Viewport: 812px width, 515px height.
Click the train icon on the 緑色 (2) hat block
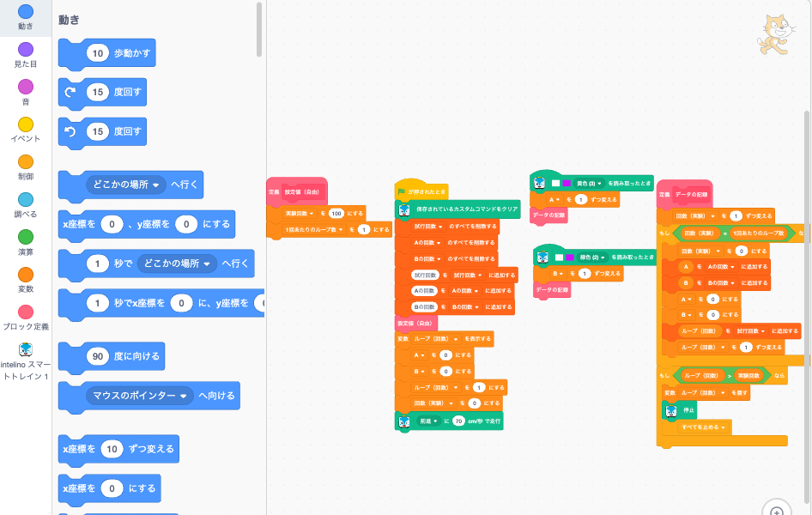[542, 257]
